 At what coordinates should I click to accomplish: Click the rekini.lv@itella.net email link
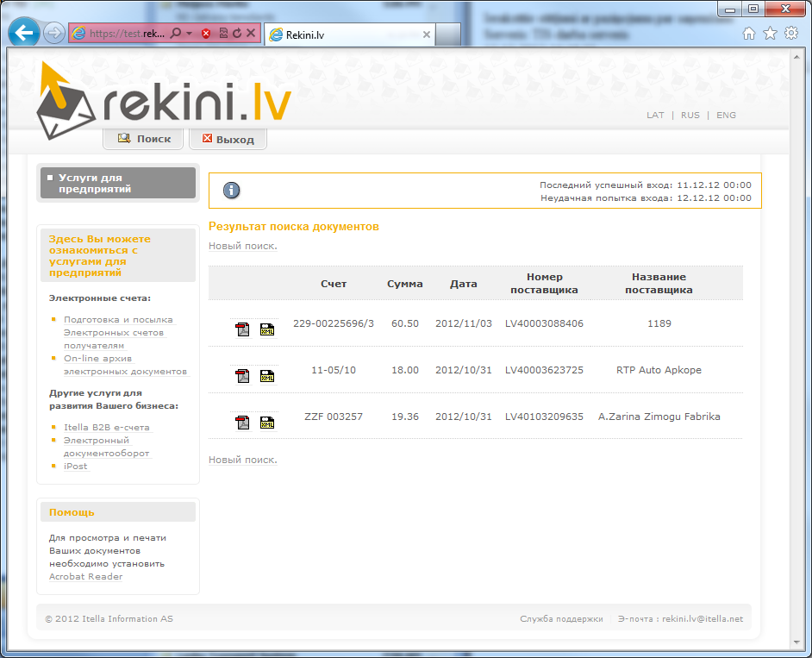click(703, 618)
